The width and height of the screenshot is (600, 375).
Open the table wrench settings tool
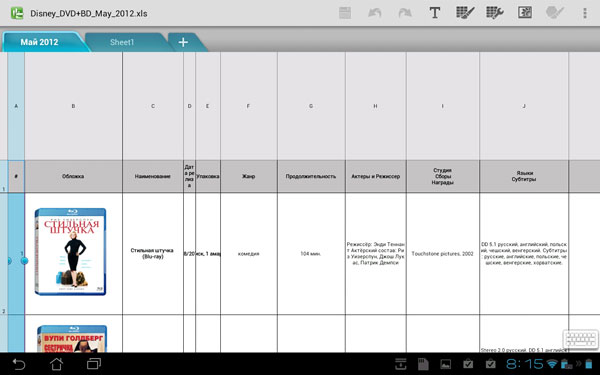point(494,13)
